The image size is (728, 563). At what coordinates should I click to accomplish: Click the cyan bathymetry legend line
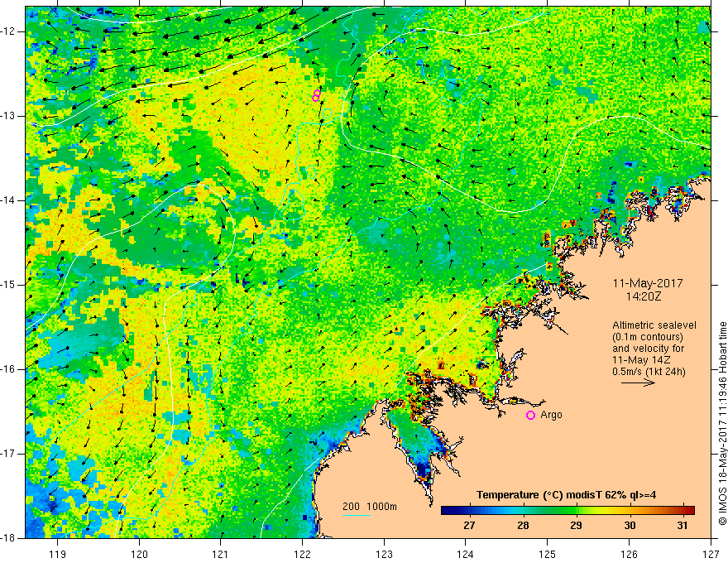(357, 515)
